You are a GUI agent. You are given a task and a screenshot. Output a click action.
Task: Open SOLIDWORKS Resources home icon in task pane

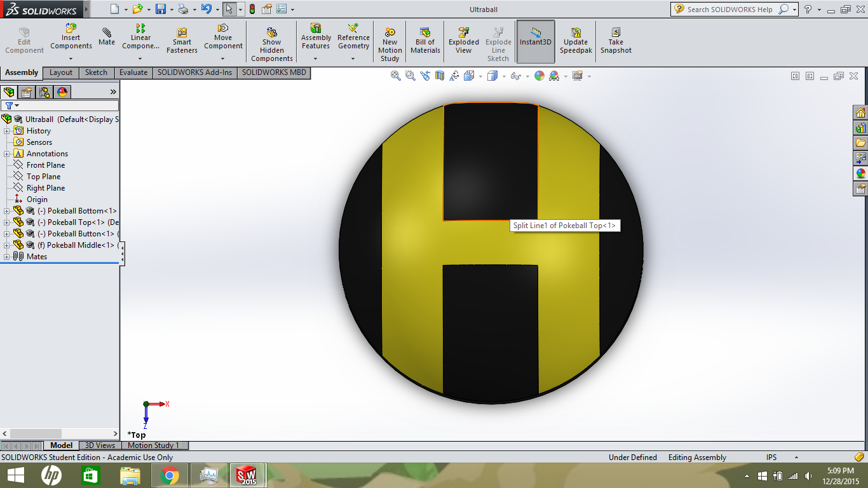pos(861,113)
